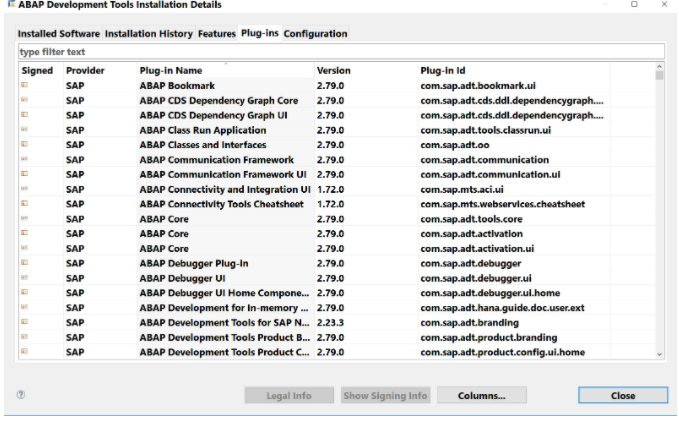Click the scrollbar up arrow
The image size is (679, 439).
[659, 67]
